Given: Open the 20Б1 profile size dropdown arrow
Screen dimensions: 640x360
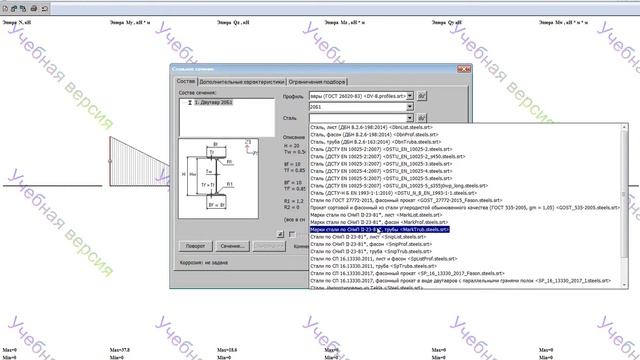Looking at the screenshot, I should 410,107.
